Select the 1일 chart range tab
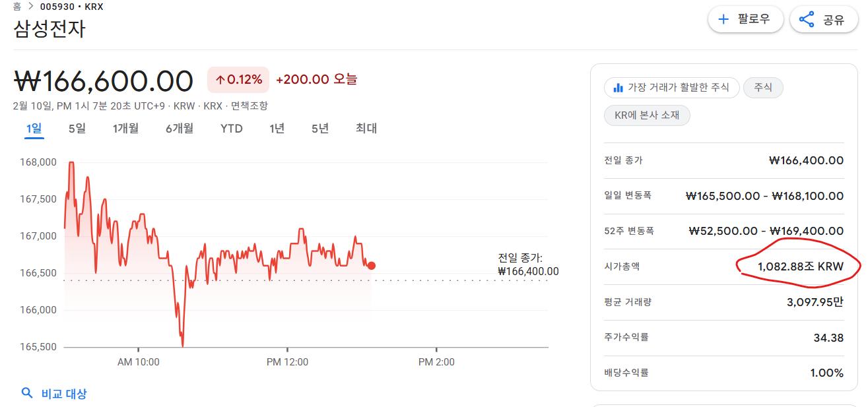Screen dimensions: 868x407 [x=34, y=129]
